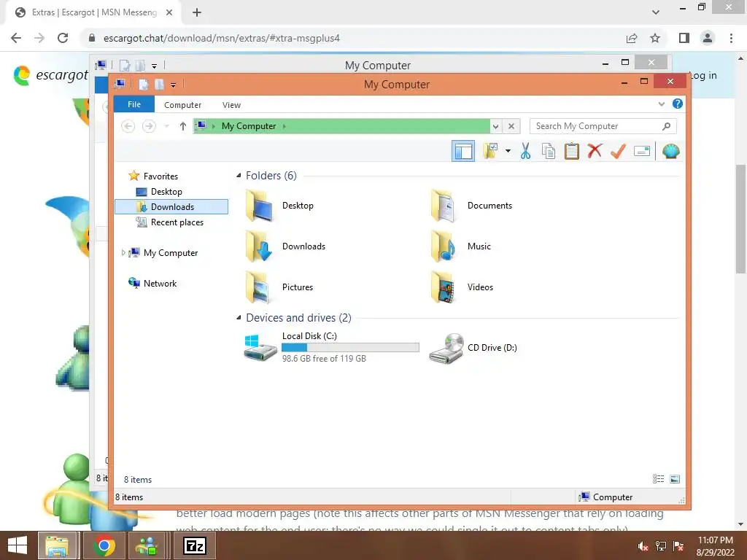The image size is (747, 560).
Task: Click Chrome's reload page button
Action: tap(63, 38)
